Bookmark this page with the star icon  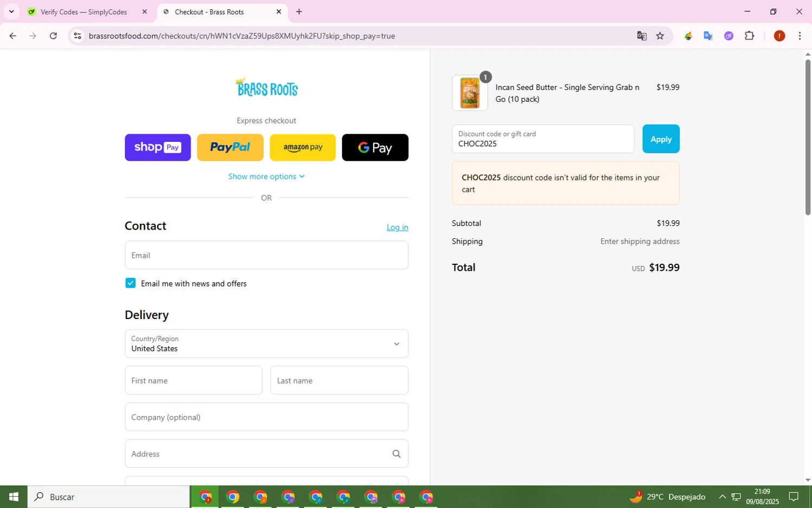(x=660, y=36)
